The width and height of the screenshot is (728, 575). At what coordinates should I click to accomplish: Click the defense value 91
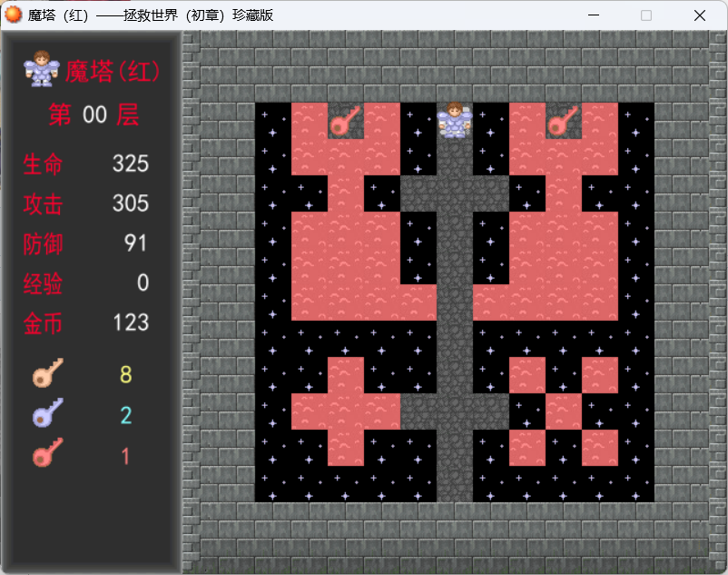(x=135, y=243)
